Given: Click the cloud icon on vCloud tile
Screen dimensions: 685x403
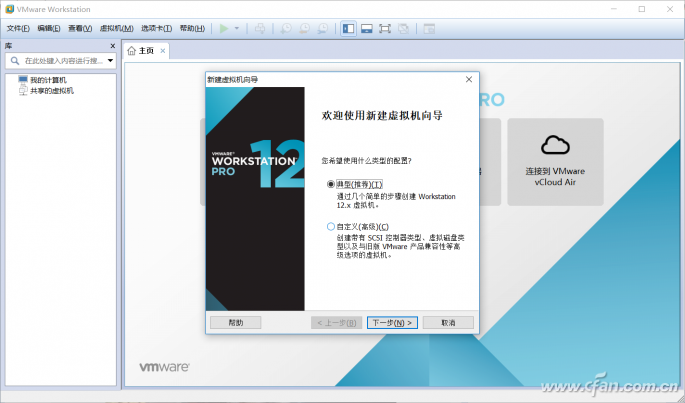Looking at the screenshot, I should (555, 145).
